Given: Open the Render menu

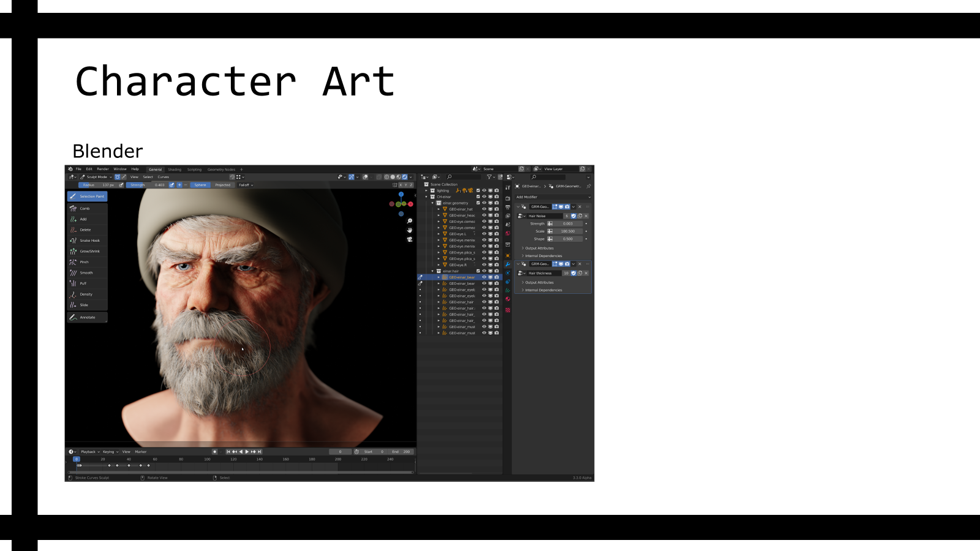Looking at the screenshot, I should 103,169.
